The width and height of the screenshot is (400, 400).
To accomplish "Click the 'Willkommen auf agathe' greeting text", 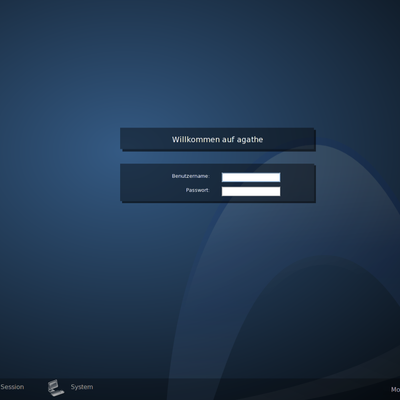I will pos(217,140).
